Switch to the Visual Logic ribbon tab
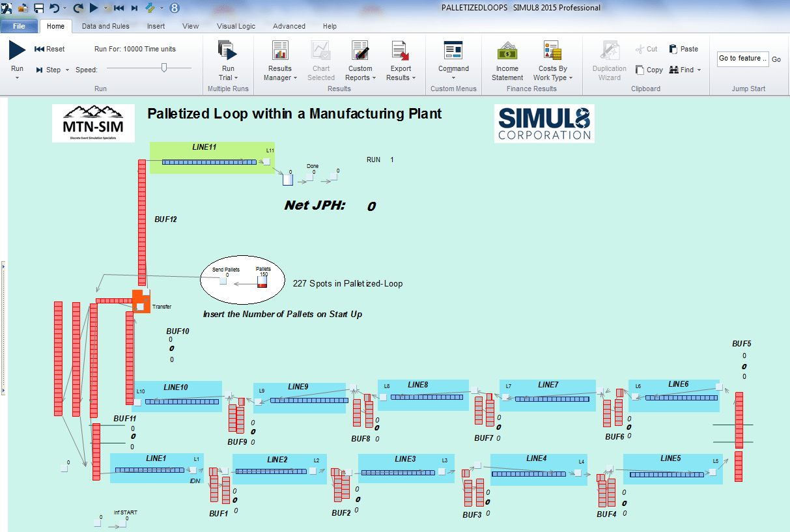Viewport: 790px width, 532px height. click(236, 26)
